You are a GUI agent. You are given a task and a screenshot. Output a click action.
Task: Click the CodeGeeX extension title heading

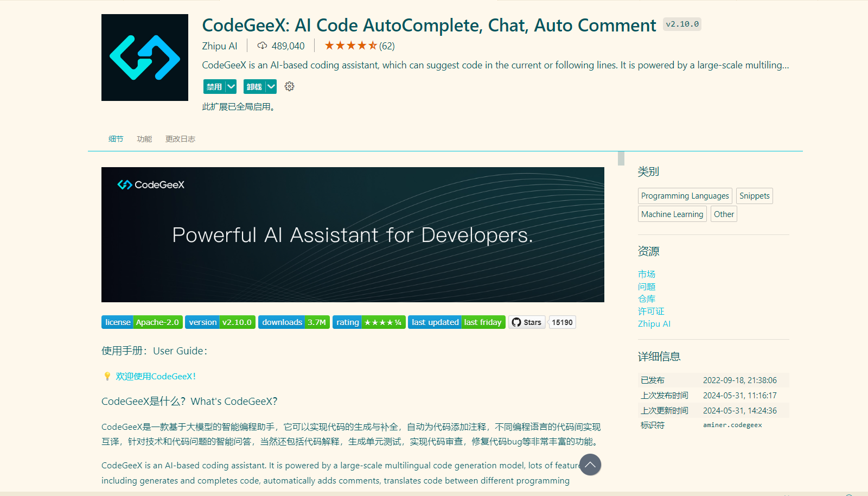point(429,25)
